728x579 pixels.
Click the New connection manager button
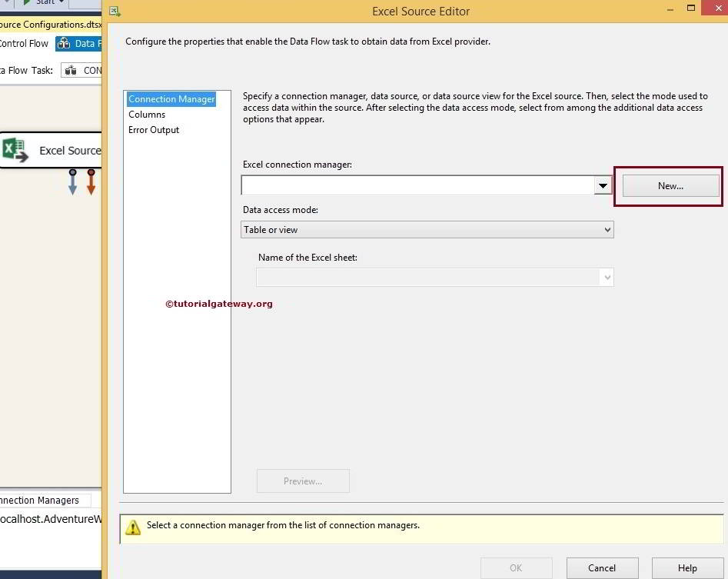coord(668,185)
